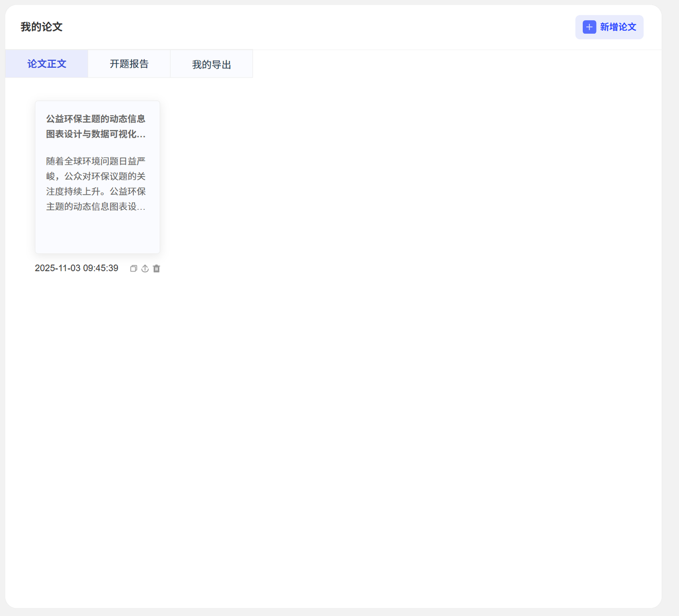This screenshot has width=679, height=616.
Task: Delete the paper using the trash icon
Action: [x=156, y=268]
